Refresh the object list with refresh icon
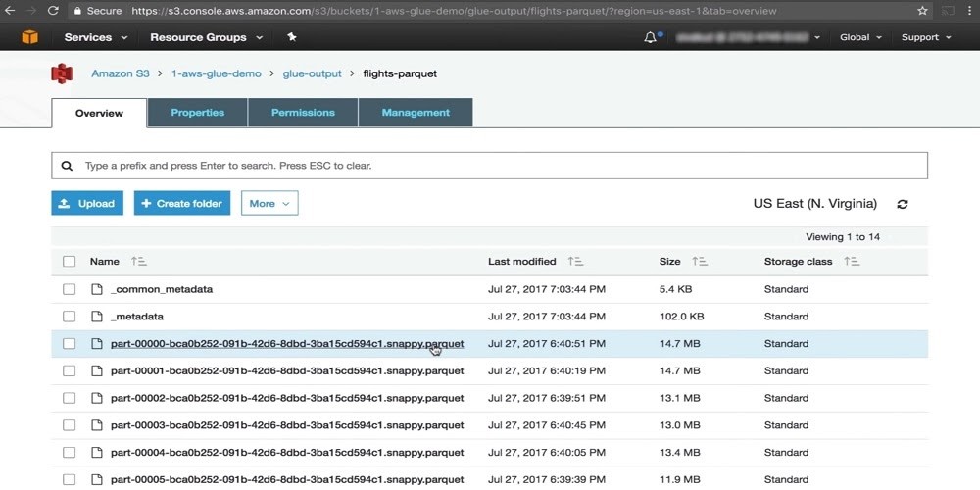Viewport: 980px width, 490px height. click(x=903, y=204)
